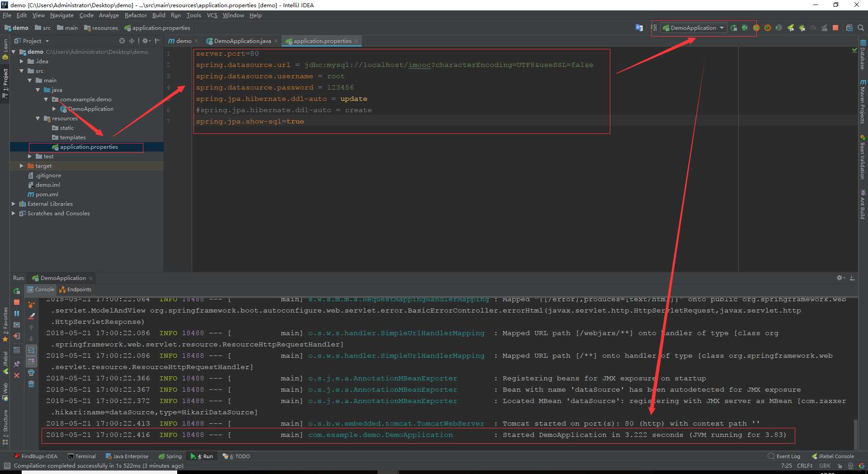Toggle the 1: Project tool window tab

coord(5,83)
